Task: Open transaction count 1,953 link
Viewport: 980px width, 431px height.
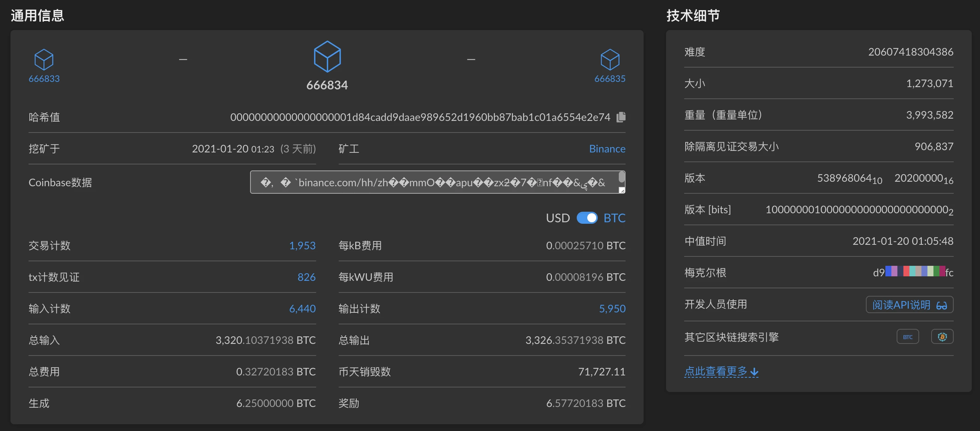Action: [302, 246]
